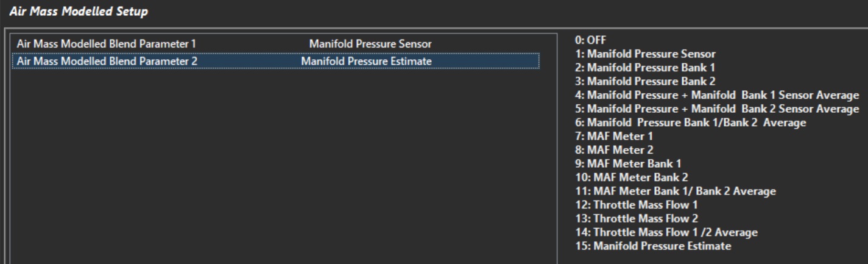Select option 5: Manifold Bank 2 Sensor Average
The image size is (868, 264).
pos(717,109)
